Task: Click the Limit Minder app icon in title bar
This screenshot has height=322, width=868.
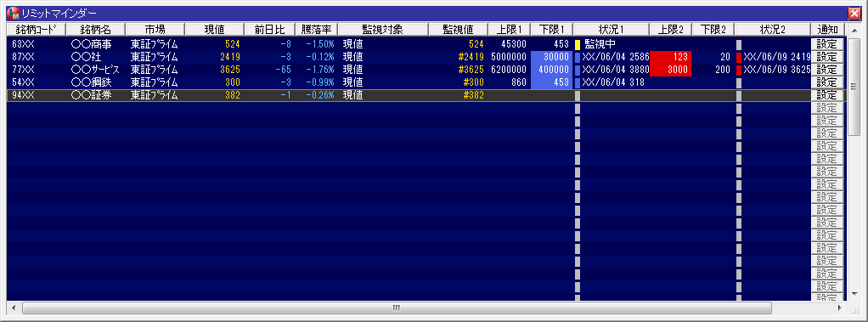Action: pyautogui.click(x=13, y=12)
